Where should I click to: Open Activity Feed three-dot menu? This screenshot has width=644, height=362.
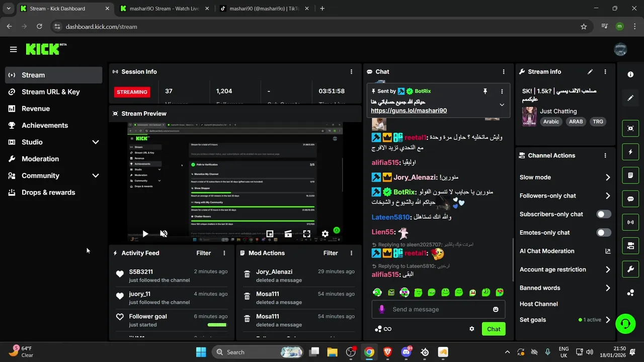224,253
